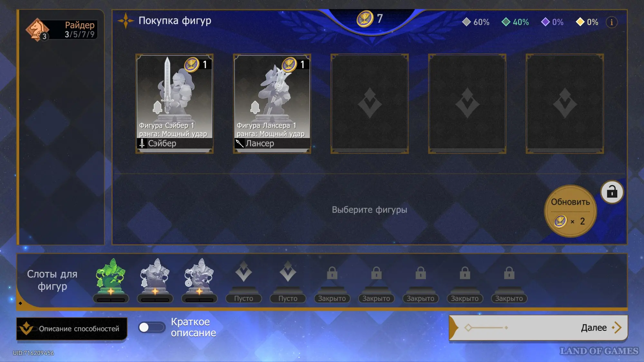Toggle the shop lock padlock icon
This screenshot has width=644, height=362.
pos(612,192)
